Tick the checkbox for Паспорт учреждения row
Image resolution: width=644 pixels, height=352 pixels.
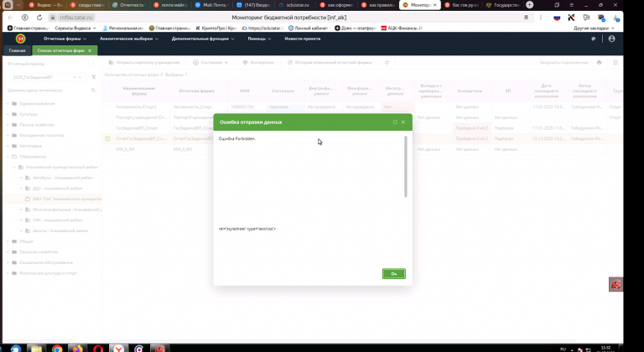[x=107, y=117]
